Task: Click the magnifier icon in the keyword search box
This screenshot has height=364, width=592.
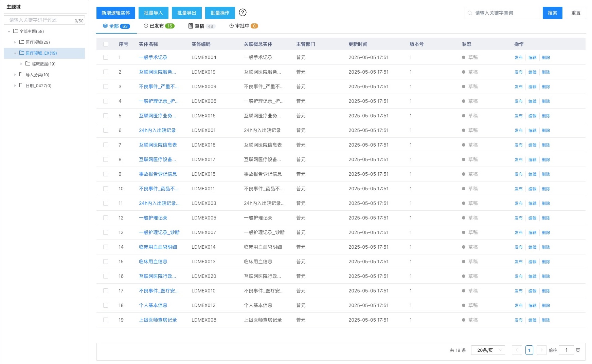Action: (469, 13)
